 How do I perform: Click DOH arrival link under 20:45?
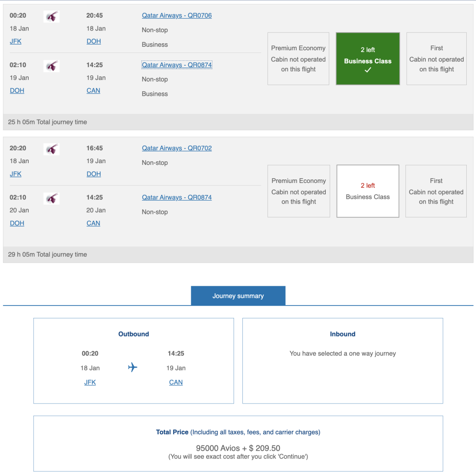tap(93, 41)
